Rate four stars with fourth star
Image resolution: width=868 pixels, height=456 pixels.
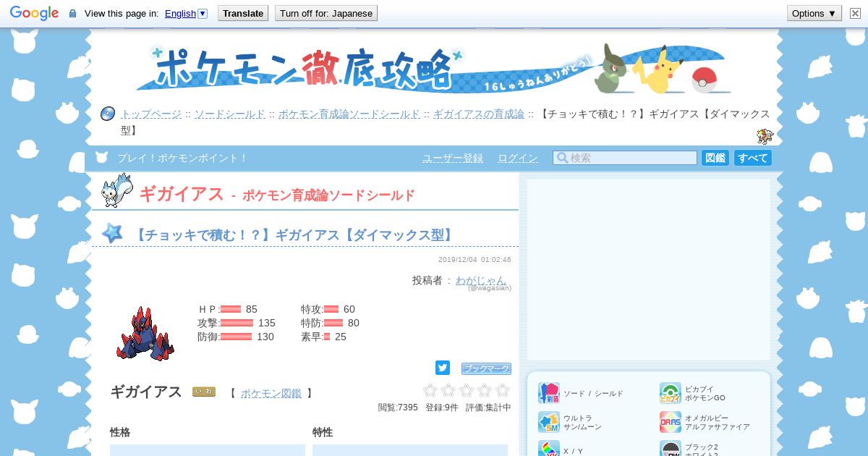[x=485, y=390]
